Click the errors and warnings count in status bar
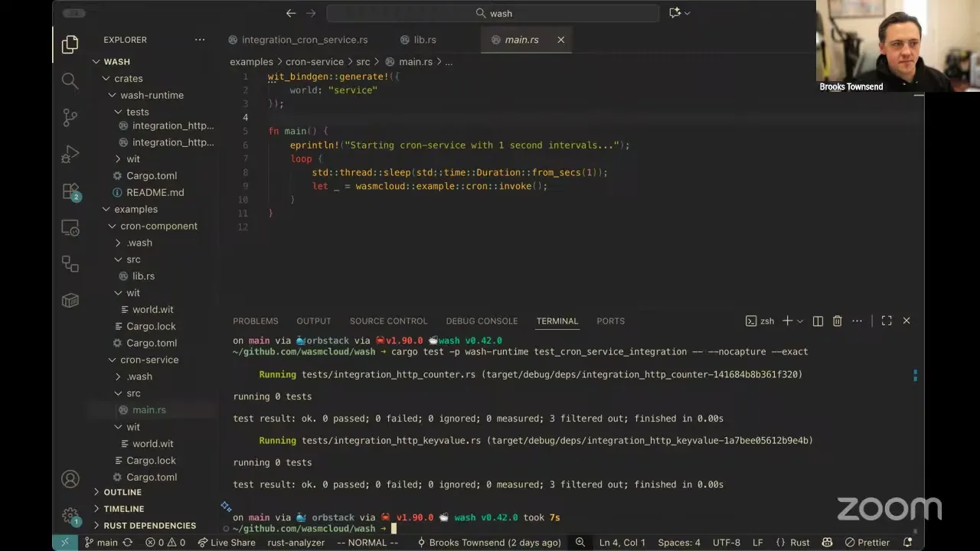 [165, 542]
